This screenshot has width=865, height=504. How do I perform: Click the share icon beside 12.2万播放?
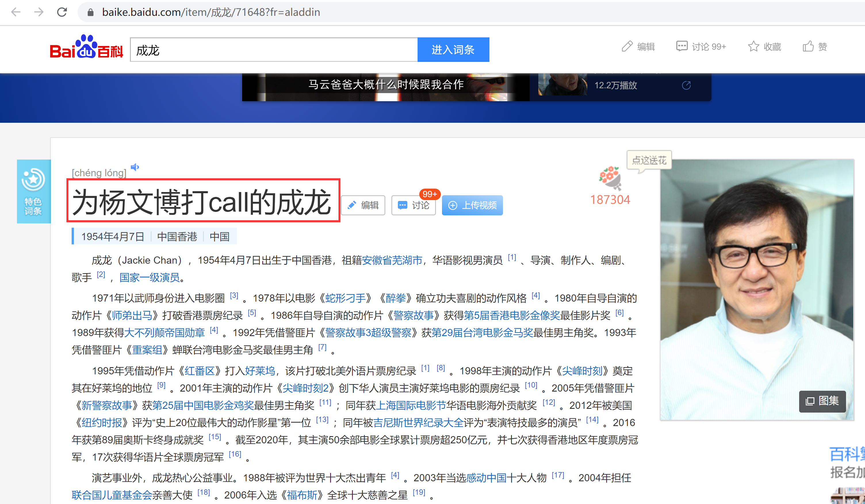(686, 85)
